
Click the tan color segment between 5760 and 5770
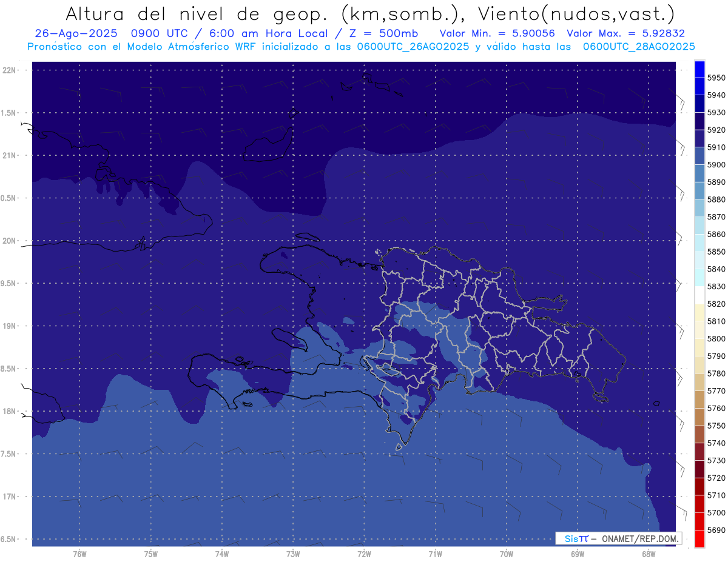[699, 400]
